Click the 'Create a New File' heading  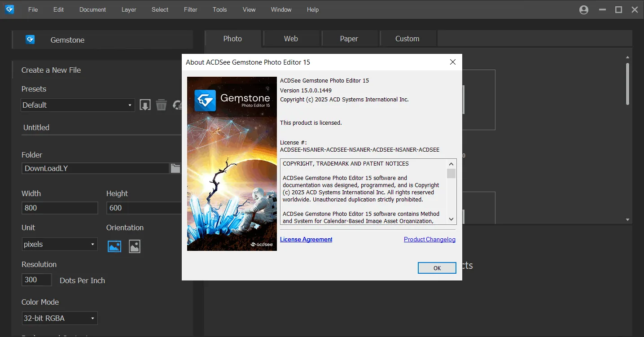(x=51, y=70)
